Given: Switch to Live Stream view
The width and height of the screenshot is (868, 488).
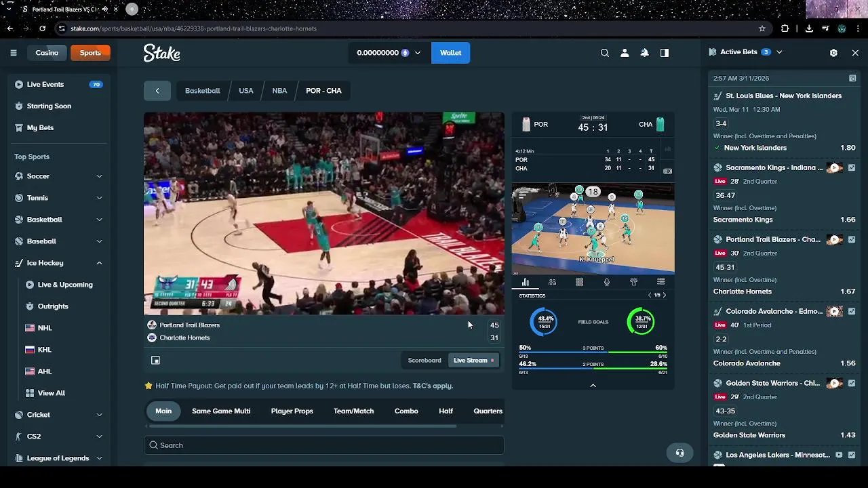Looking at the screenshot, I should 473,361.
